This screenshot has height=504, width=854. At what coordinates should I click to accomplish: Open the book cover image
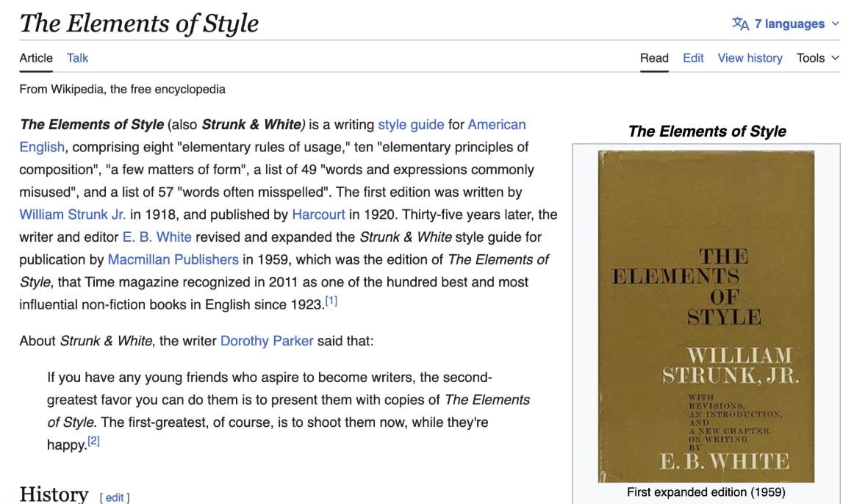pyautogui.click(x=706, y=316)
